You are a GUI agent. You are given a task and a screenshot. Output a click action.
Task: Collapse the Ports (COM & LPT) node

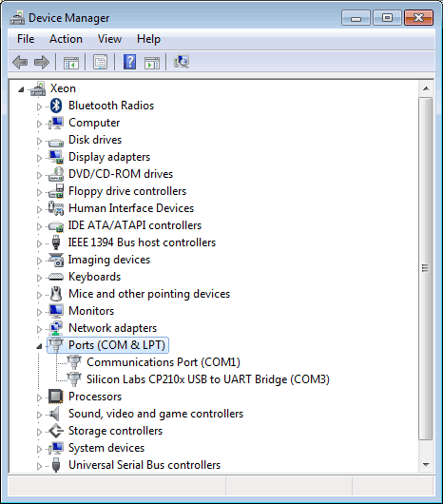(39, 346)
